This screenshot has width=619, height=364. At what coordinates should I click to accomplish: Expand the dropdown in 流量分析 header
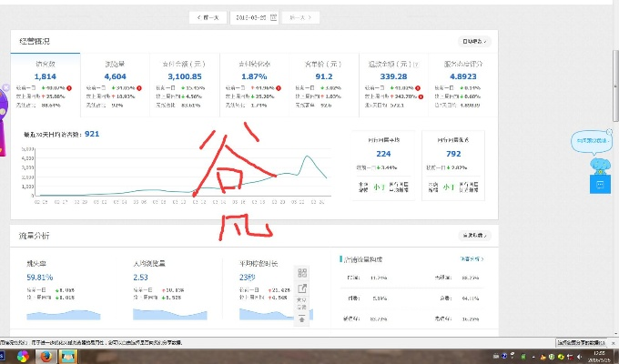(x=474, y=236)
